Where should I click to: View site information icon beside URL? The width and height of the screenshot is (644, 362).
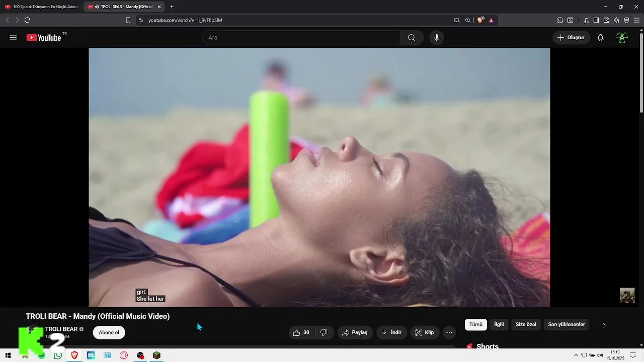point(141,20)
